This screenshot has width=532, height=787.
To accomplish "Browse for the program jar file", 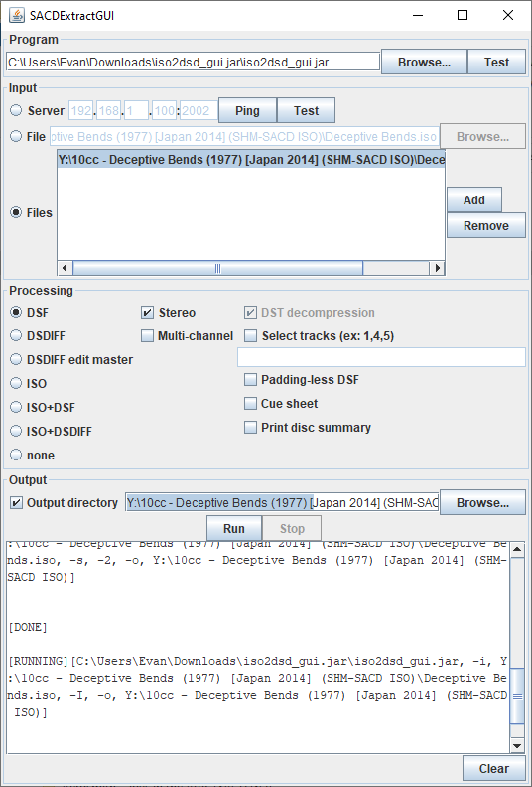I will [424, 63].
